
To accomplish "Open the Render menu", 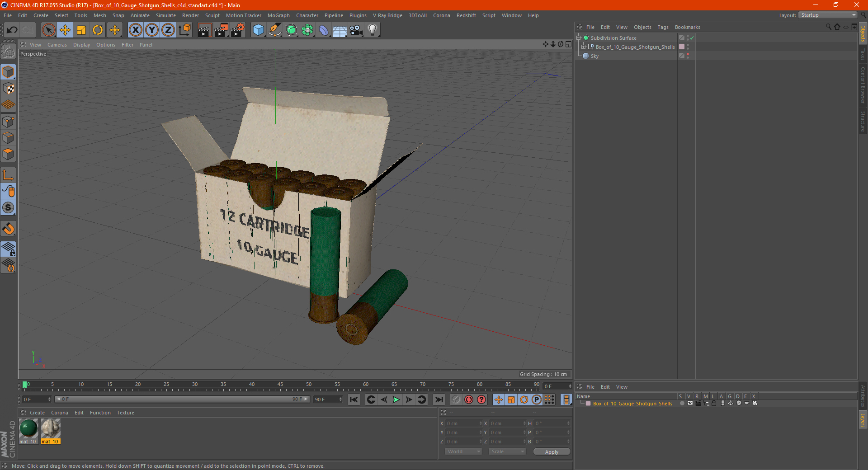I will [x=190, y=15].
